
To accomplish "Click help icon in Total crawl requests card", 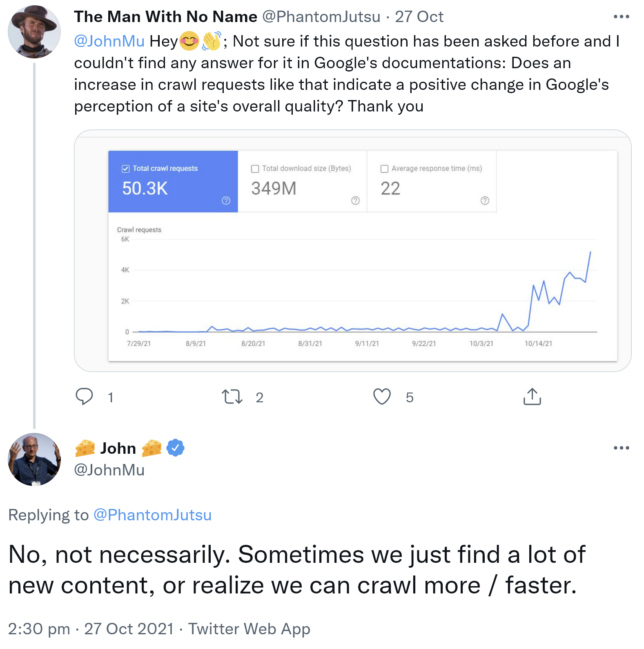I will click(226, 201).
